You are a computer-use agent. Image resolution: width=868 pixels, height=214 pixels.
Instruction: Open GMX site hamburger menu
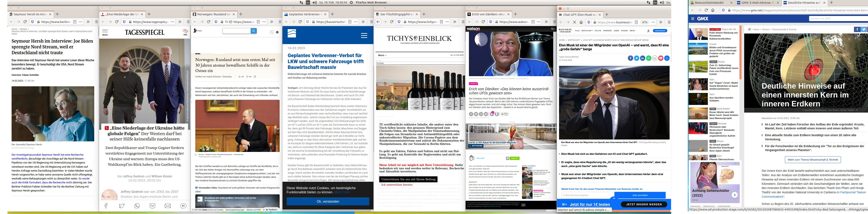pos(693,19)
